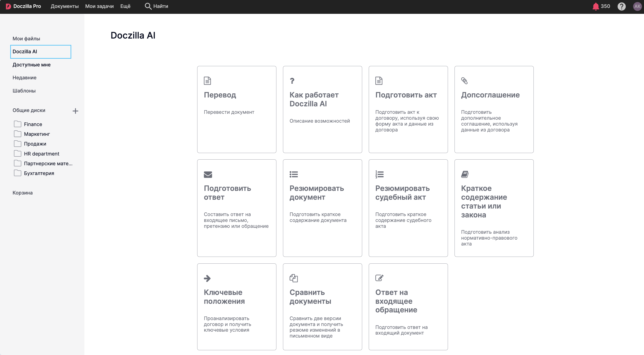Click the Перевести документ description text
Viewport: 644px width, 355px height.
click(229, 112)
